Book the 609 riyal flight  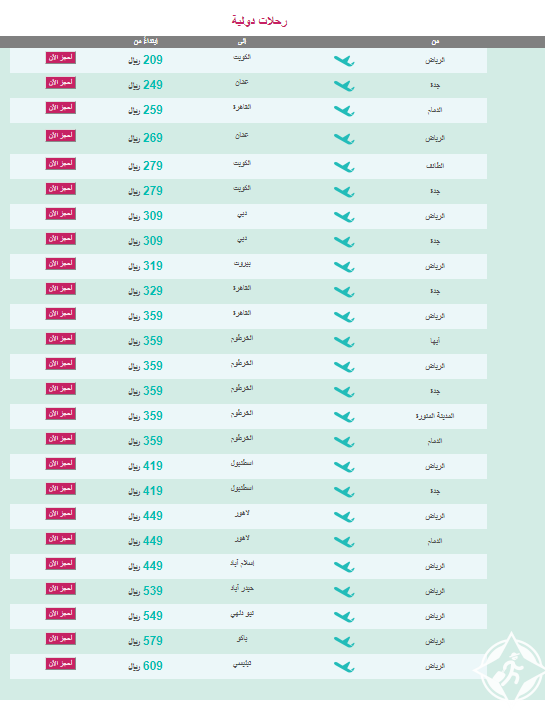61,664
